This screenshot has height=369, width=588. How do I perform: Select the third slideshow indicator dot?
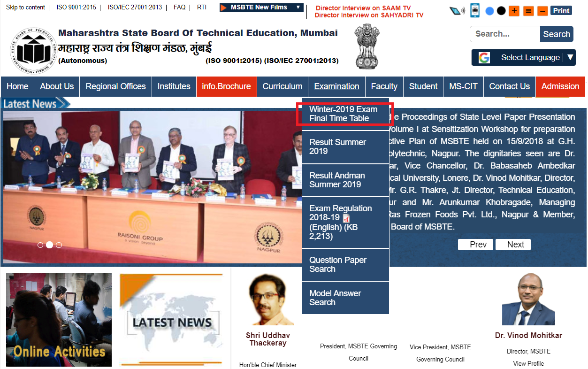59,245
